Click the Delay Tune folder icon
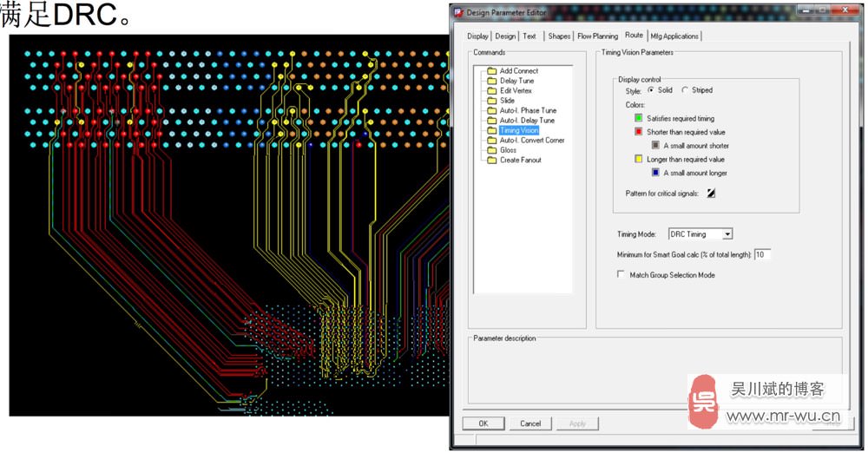This screenshot has height=453, width=868. click(x=491, y=81)
